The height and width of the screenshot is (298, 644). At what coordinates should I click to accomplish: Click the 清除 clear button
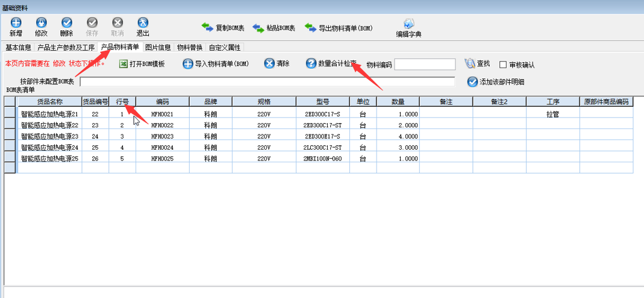tap(277, 64)
